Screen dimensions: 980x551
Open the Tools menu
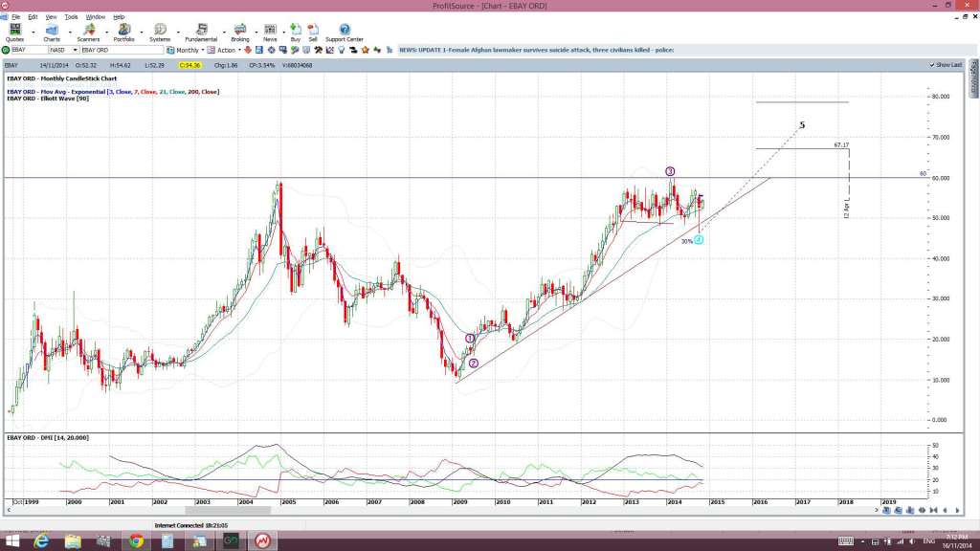[71, 17]
